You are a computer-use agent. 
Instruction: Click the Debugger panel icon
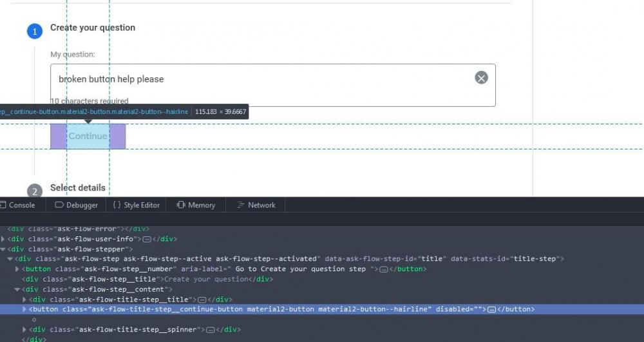point(59,205)
